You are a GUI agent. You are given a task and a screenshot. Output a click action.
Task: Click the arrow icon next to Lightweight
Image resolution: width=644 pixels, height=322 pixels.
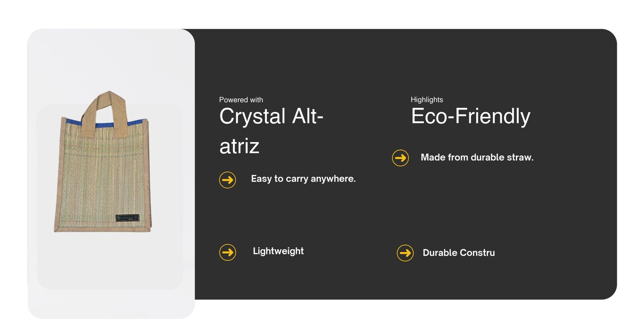[227, 252]
